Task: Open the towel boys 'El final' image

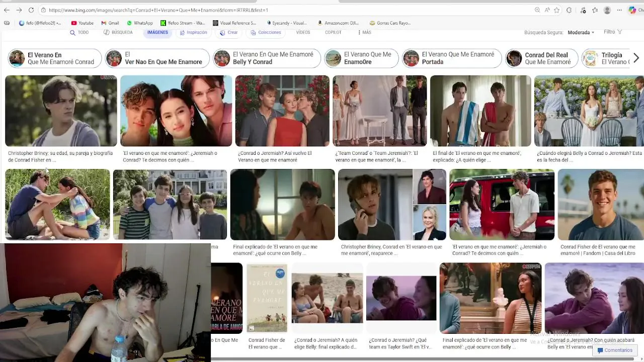Action: 480,111
